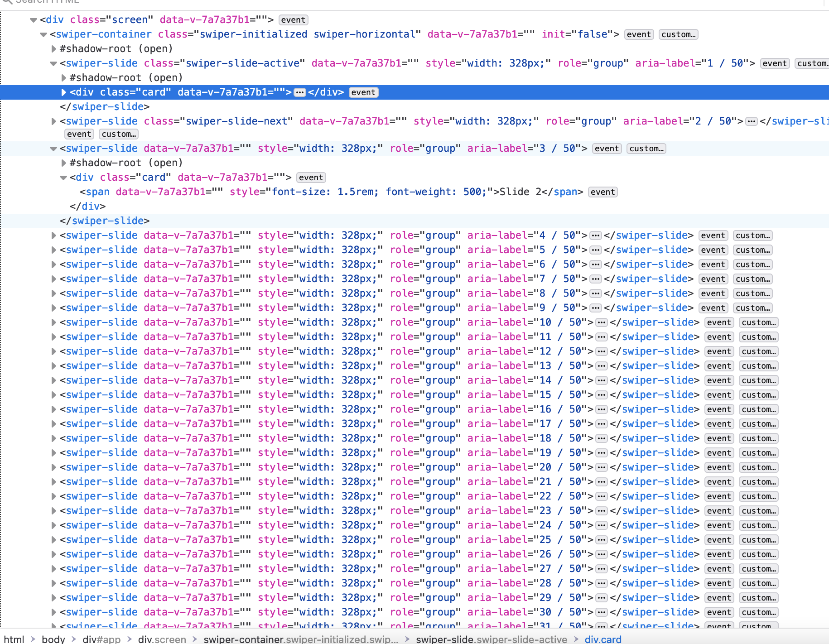
Task: Click the custom… badge on swiper-slide-next
Action: click(x=118, y=134)
